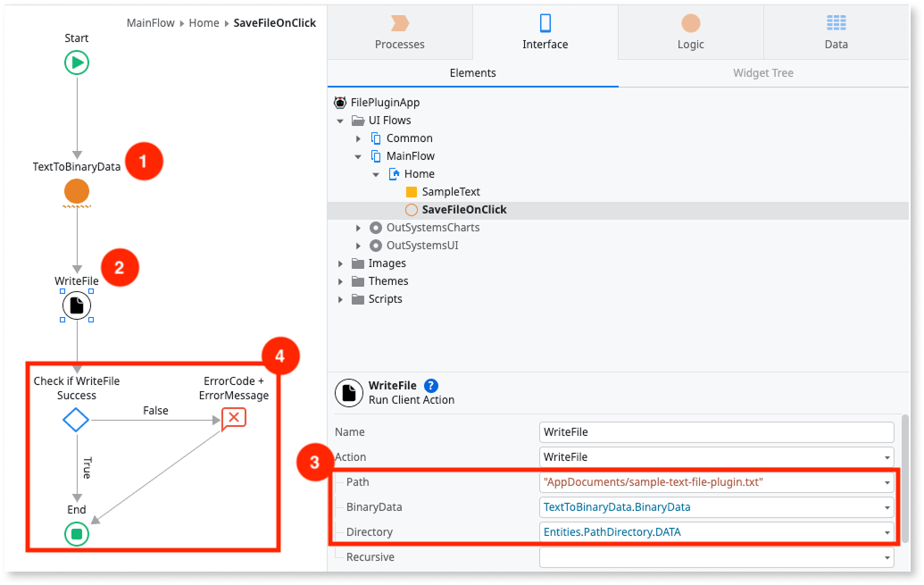
Task: Select the WriteFile node in the flow
Action: click(77, 305)
